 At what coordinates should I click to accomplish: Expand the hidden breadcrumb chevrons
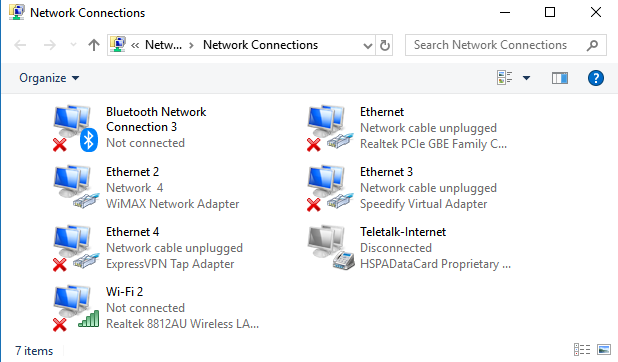(135, 46)
